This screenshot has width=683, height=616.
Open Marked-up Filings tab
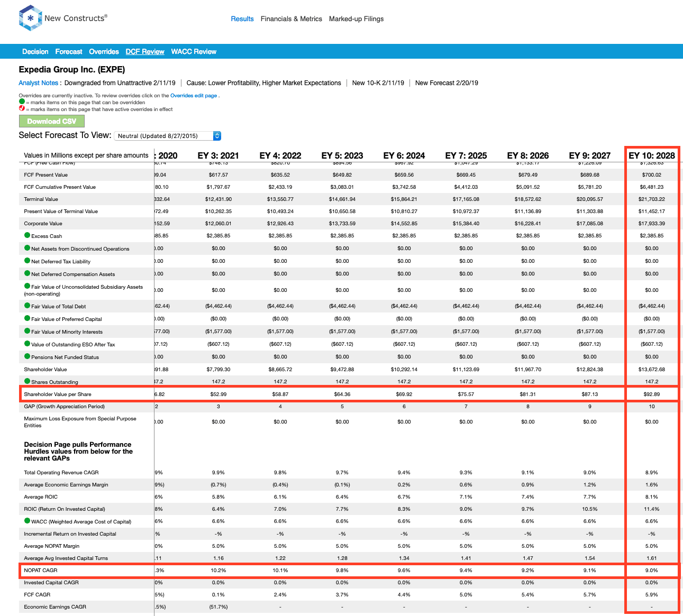(357, 19)
